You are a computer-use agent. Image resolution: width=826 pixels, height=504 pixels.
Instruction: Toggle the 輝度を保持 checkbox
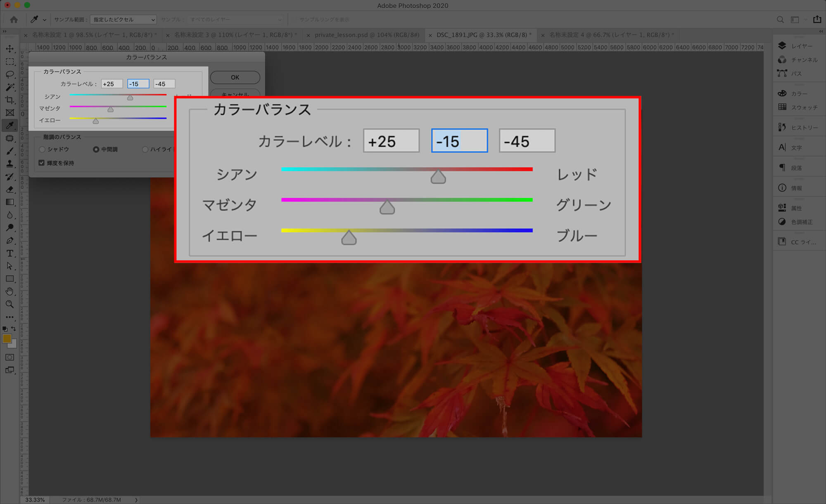click(41, 163)
